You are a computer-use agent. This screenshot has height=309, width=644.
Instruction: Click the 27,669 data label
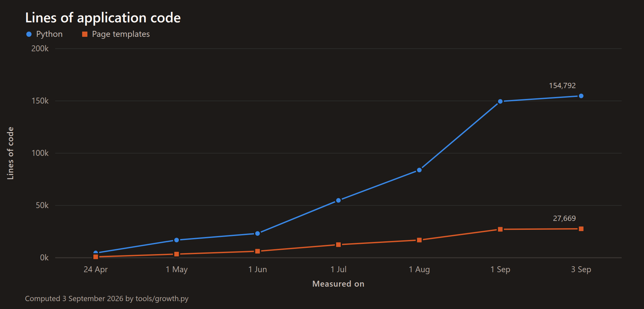[564, 218]
